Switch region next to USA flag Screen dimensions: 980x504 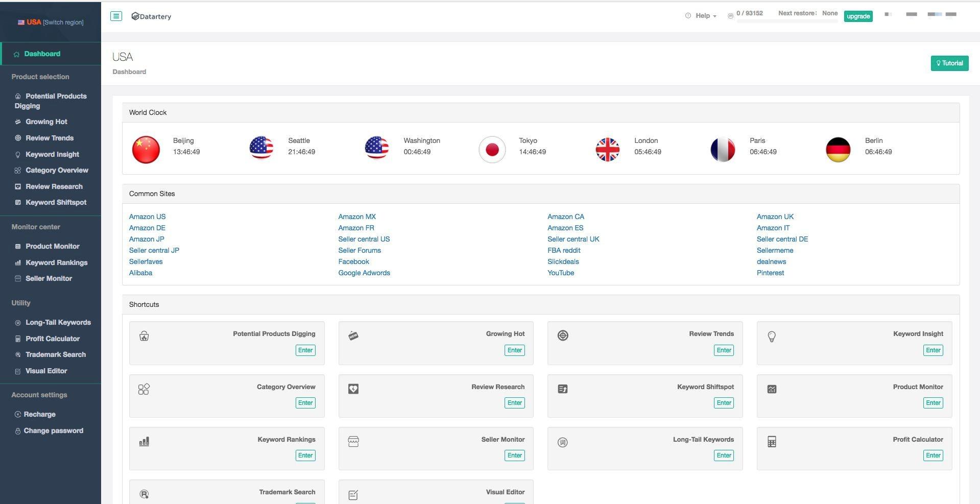63,22
